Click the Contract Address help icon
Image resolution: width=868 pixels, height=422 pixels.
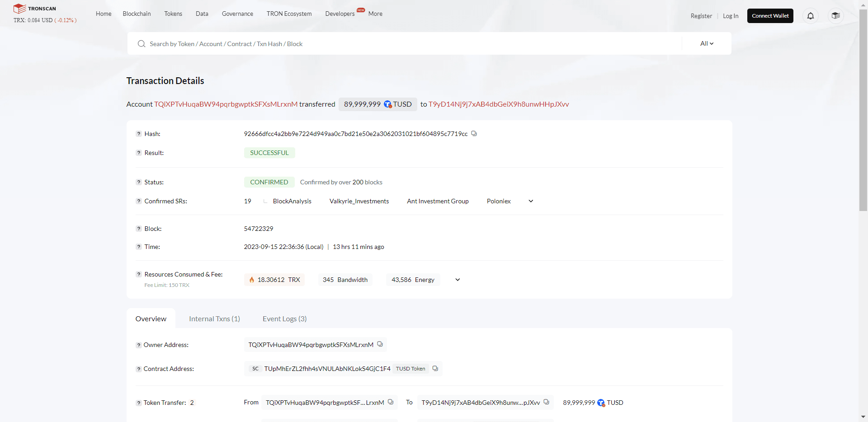[x=139, y=369]
